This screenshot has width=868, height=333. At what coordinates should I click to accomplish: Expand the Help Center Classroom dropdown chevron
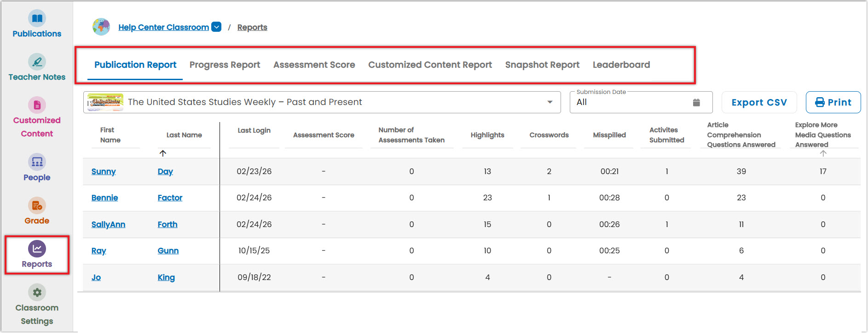tap(216, 27)
